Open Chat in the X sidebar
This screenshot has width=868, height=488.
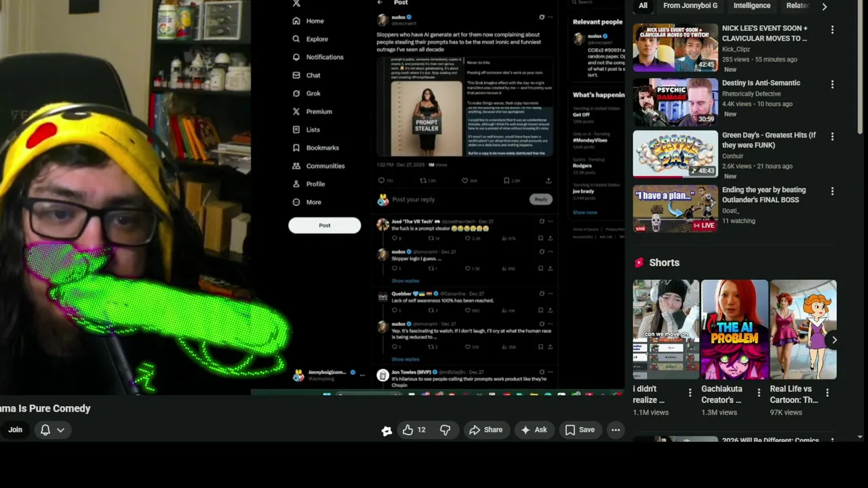pos(306,75)
